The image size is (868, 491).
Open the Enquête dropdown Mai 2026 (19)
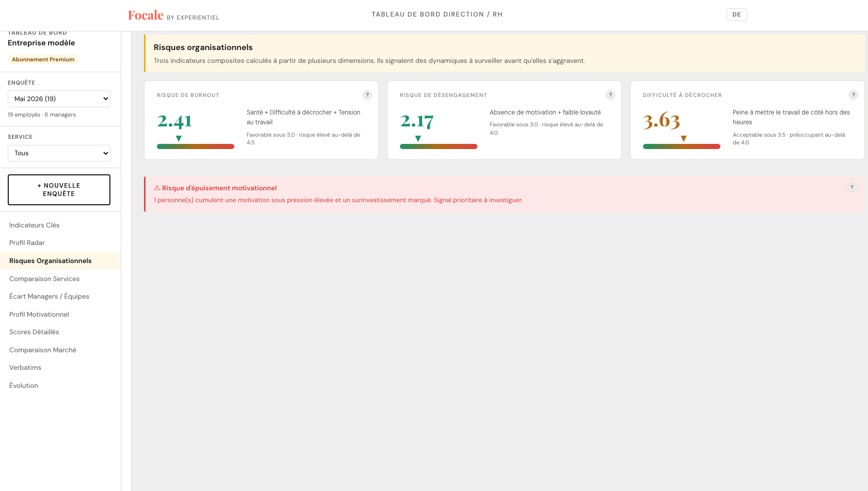tap(59, 99)
